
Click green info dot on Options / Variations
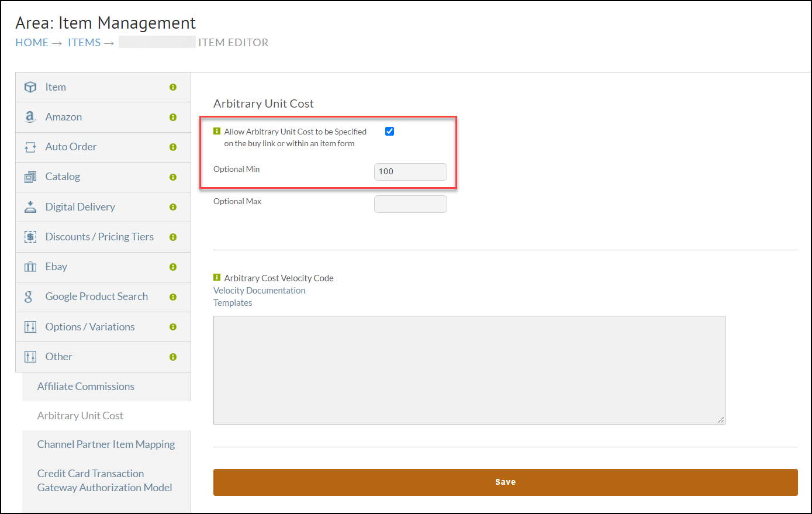click(x=173, y=327)
